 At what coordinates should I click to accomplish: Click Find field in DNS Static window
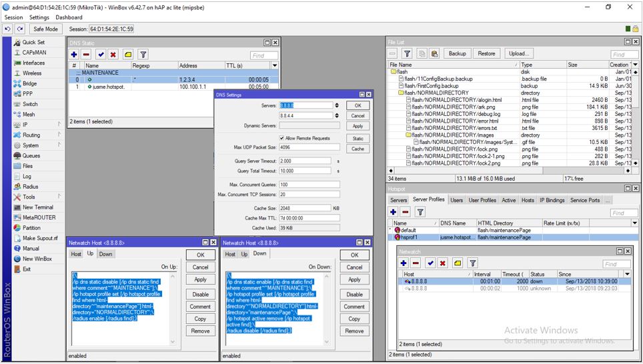point(263,55)
